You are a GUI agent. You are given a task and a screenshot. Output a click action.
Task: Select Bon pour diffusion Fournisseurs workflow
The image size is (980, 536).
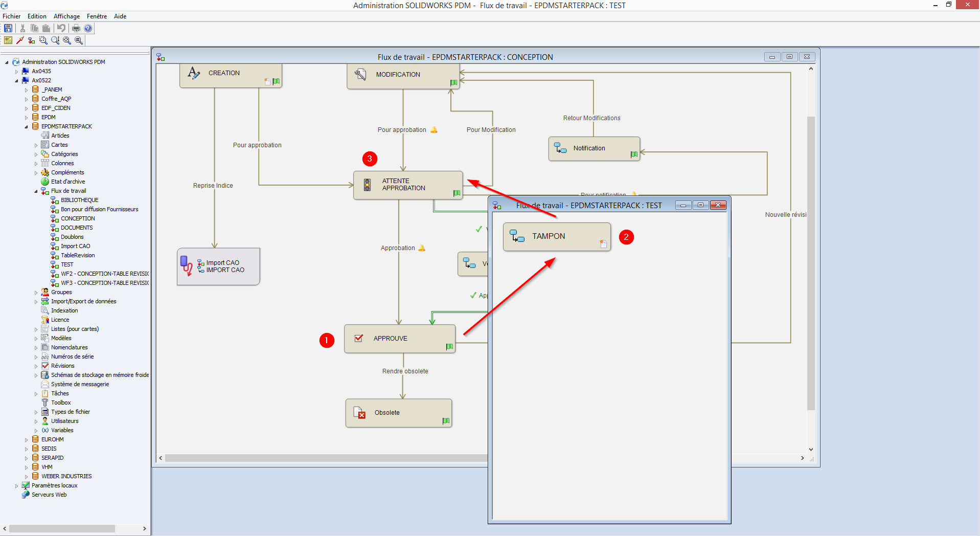99,209
